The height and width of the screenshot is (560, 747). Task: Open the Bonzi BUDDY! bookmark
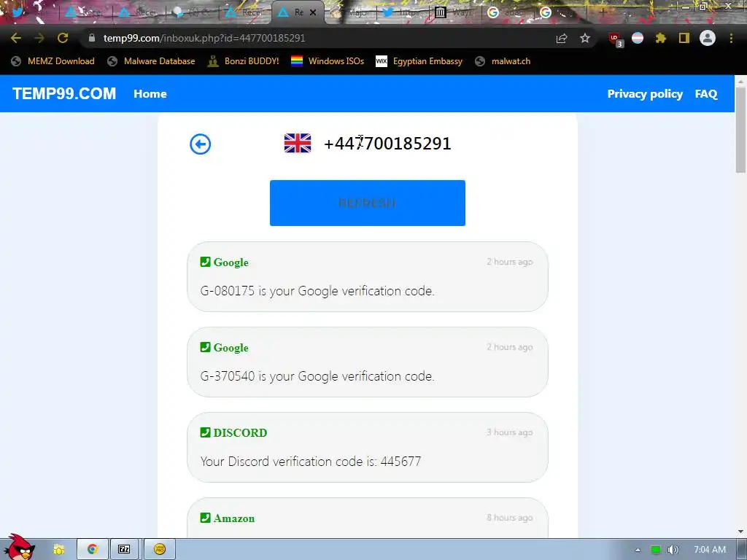pos(244,61)
